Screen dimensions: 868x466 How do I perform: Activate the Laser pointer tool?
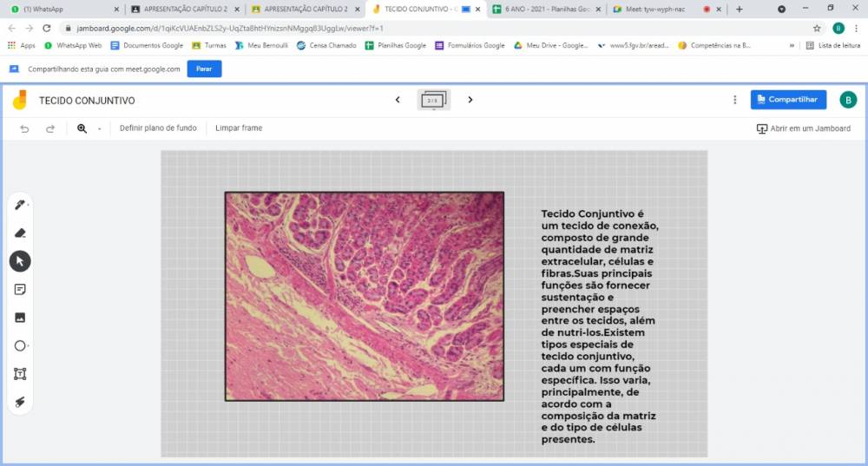pos(20,402)
